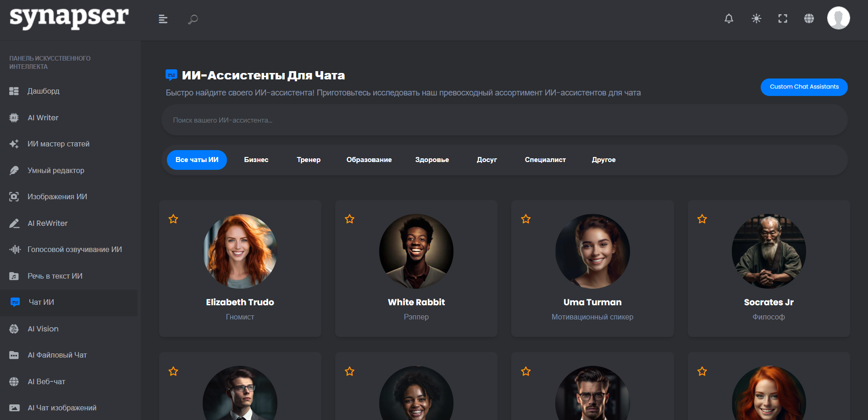868x420 pixels.
Task: Click the White Rabbit name
Action: coord(416,302)
